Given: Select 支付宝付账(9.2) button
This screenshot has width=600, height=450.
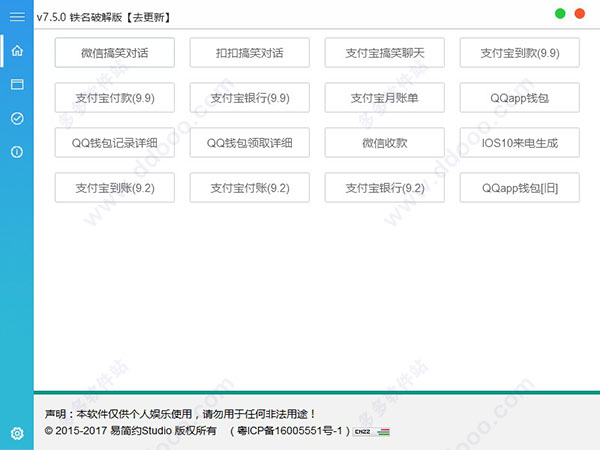Looking at the screenshot, I should (249, 188).
